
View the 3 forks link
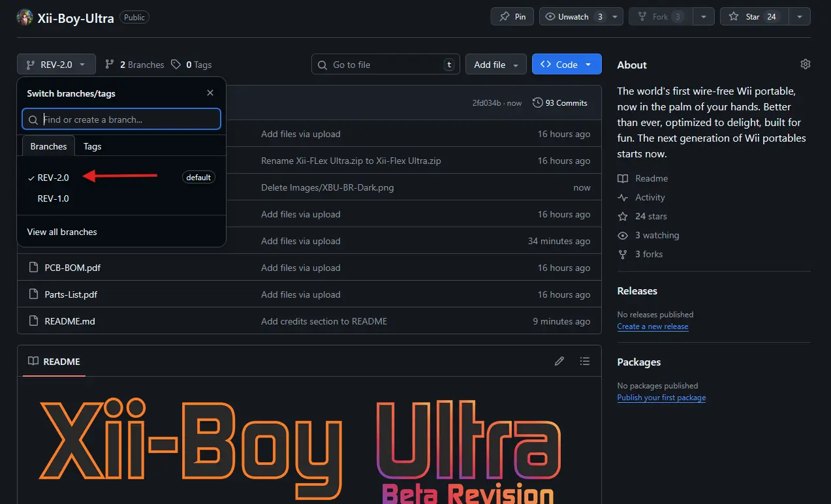[x=640, y=254]
